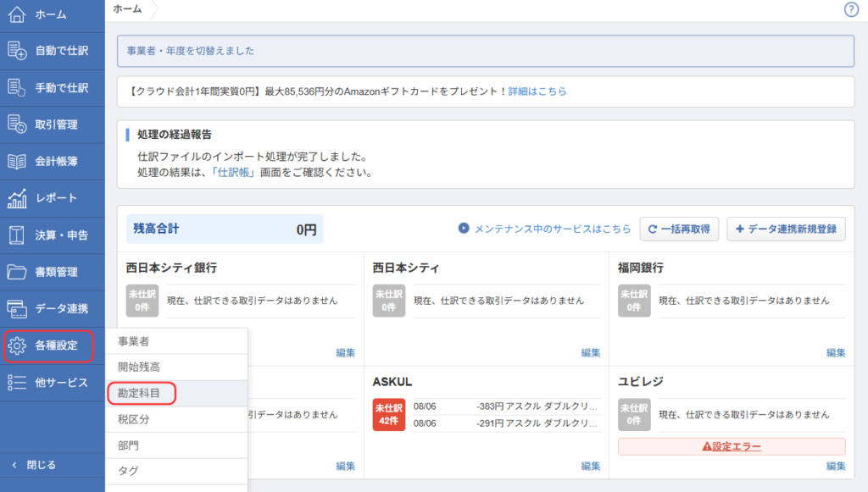Expand the 他サービス menu
Image resolution: width=868 pixels, height=492 pixels.
point(53,383)
